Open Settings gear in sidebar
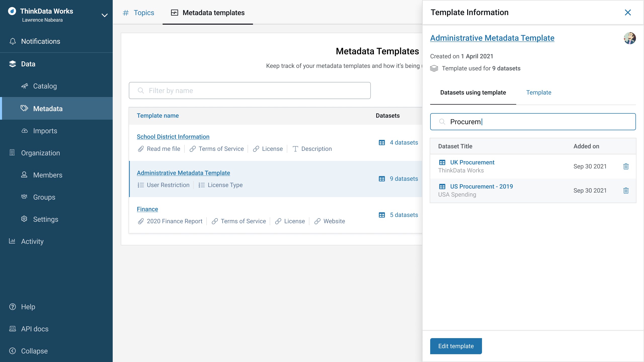The height and width of the screenshot is (362, 644). point(45,219)
